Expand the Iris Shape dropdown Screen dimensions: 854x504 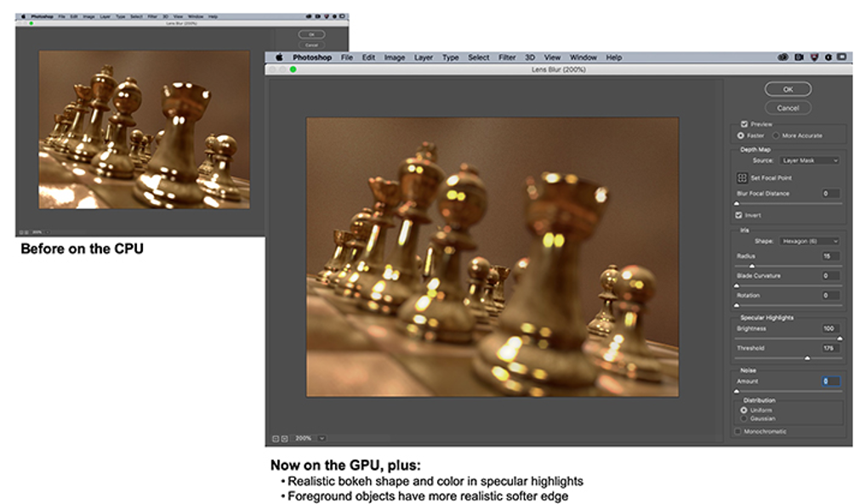(810, 241)
